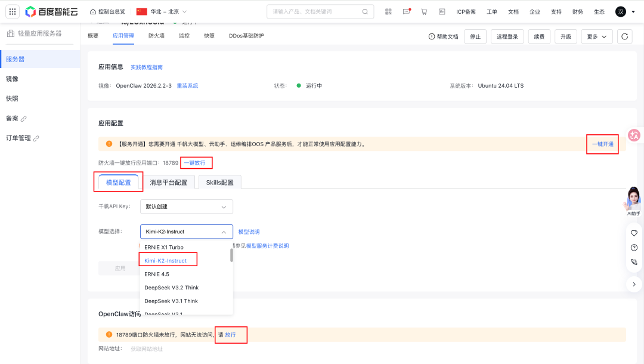Click the notifications icon with red badge

[406, 11]
